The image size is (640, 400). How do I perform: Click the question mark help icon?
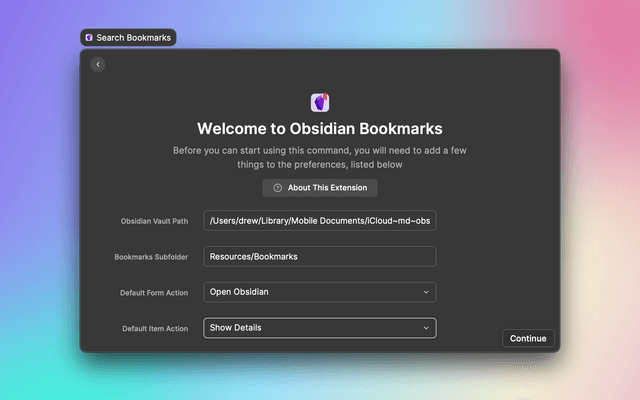(x=278, y=188)
